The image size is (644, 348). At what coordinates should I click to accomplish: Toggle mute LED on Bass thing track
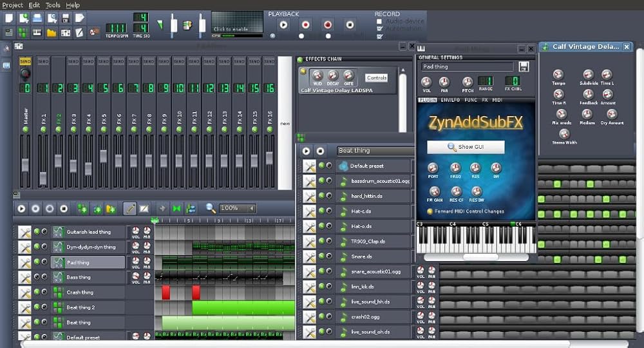tap(37, 277)
